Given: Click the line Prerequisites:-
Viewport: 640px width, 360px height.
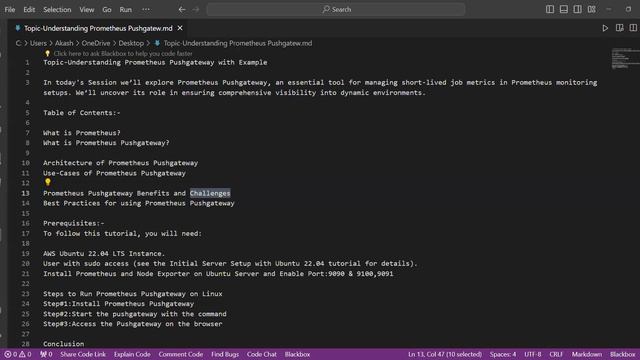Looking at the screenshot, I should pyautogui.click(x=73, y=223).
